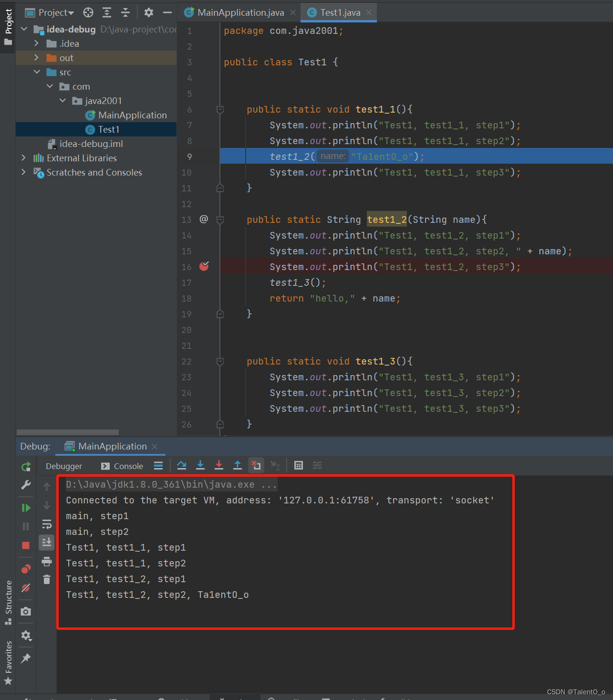613x700 pixels.
Task: Expand the .idea folder
Action: (x=37, y=43)
